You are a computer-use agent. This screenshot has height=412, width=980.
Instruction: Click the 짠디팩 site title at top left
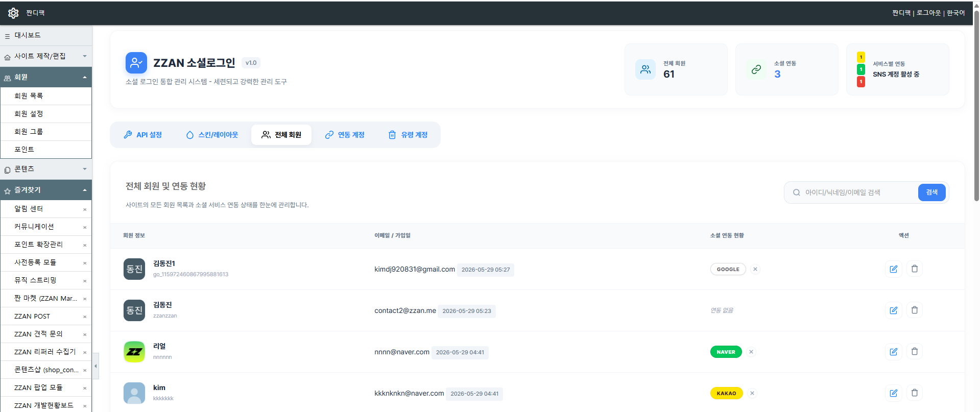point(35,13)
